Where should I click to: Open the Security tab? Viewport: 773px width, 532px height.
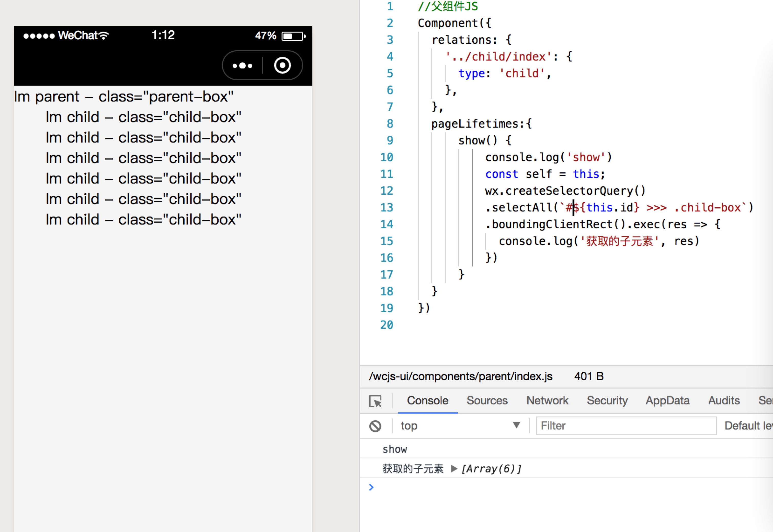coord(607,400)
